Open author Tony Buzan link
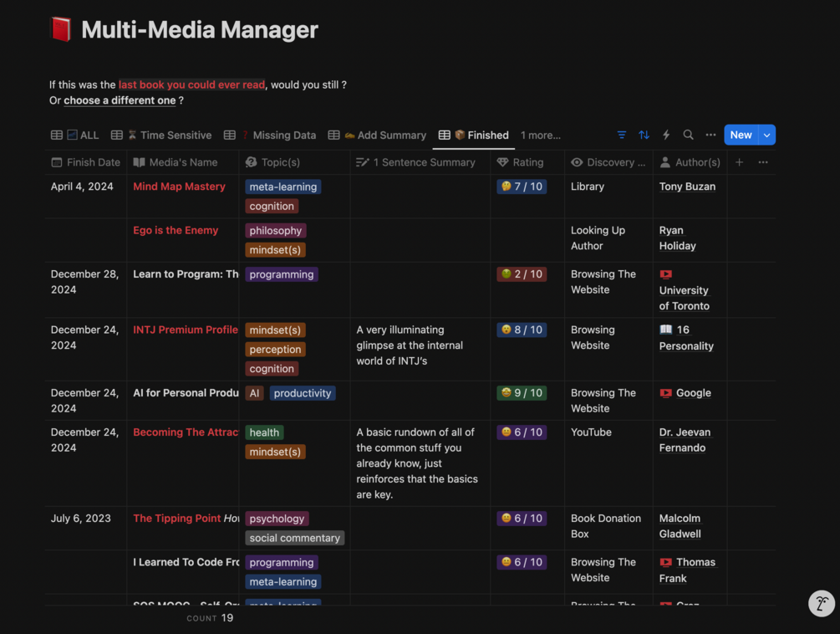This screenshot has height=634, width=840. pos(687,187)
